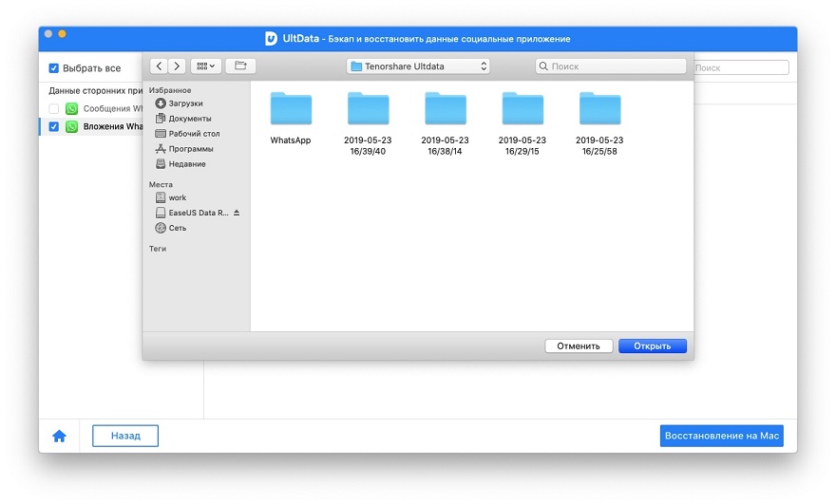
Task: Click the Отменить button
Action: [x=579, y=345]
